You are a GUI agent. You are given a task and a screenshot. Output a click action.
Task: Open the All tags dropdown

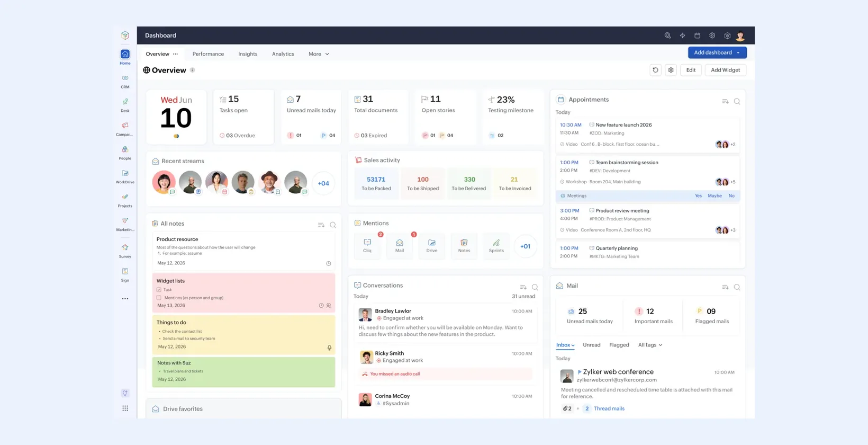(x=650, y=345)
